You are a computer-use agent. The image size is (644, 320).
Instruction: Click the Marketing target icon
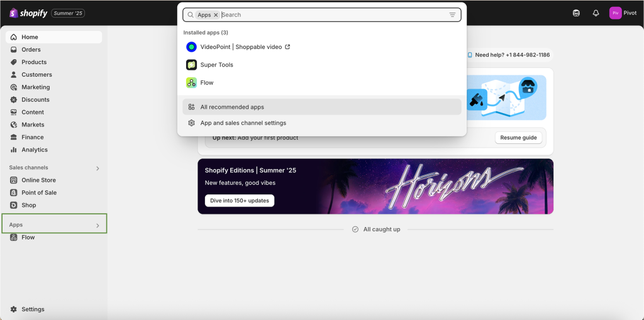[x=14, y=87]
